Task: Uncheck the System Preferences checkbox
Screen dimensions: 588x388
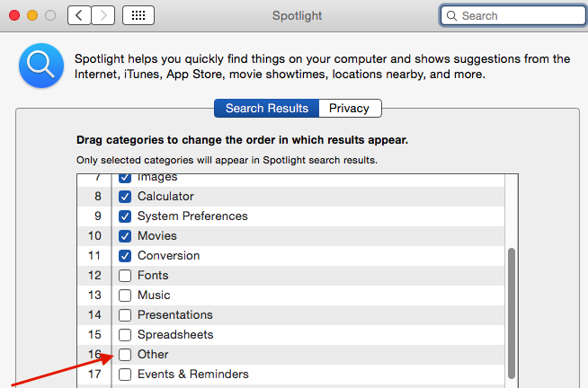Action: tap(125, 216)
